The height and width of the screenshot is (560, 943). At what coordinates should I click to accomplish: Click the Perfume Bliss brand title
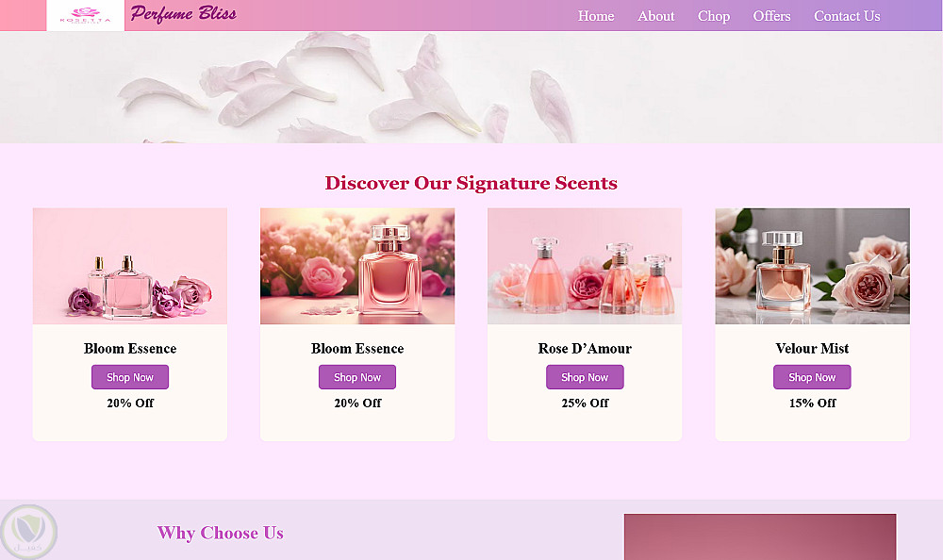click(184, 14)
